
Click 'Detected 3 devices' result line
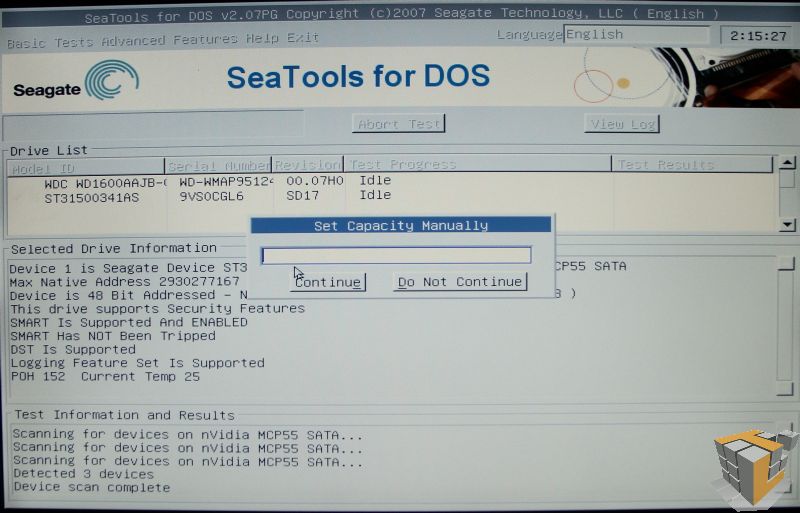(83, 474)
